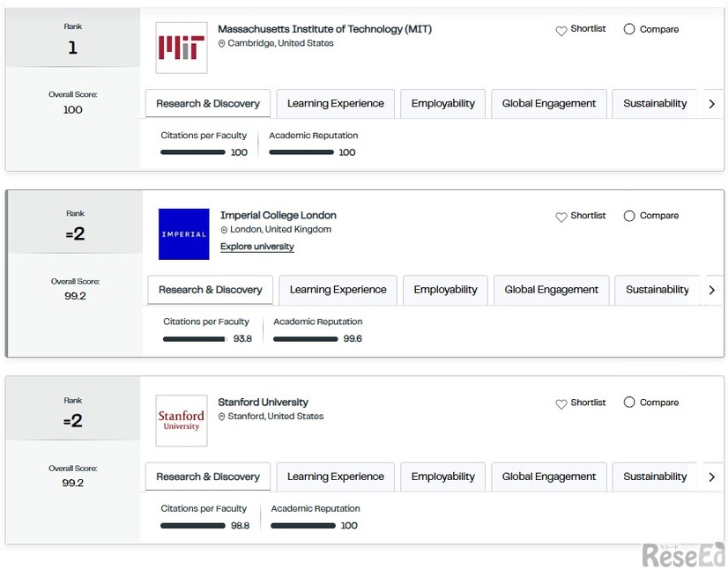
Task: Open Stanford's Learning Experience tab
Action: point(335,477)
